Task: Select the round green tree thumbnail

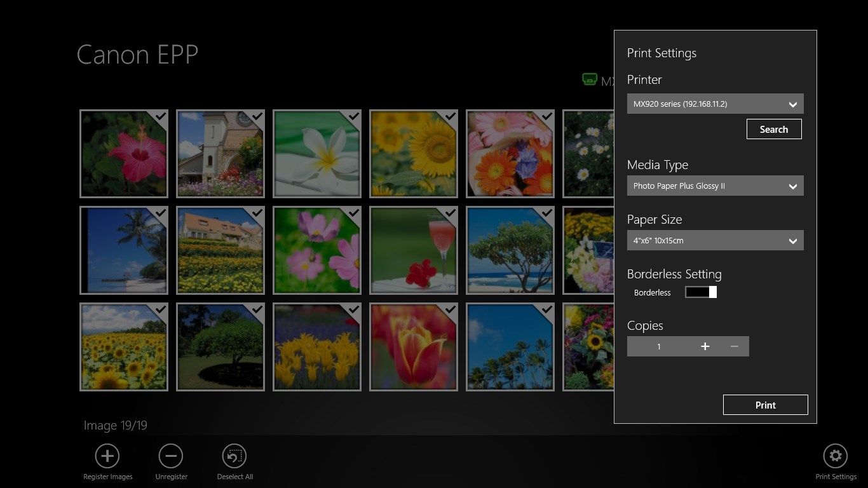Action: 220,347
